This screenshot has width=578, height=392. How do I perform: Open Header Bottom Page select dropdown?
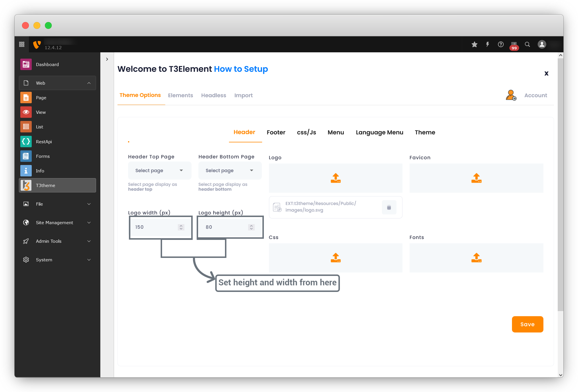pos(230,170)
